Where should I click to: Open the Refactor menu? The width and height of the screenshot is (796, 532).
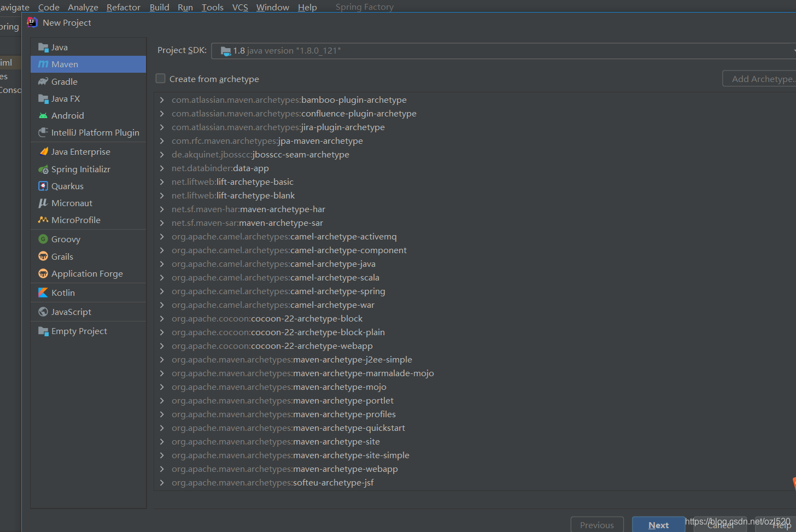124,7
